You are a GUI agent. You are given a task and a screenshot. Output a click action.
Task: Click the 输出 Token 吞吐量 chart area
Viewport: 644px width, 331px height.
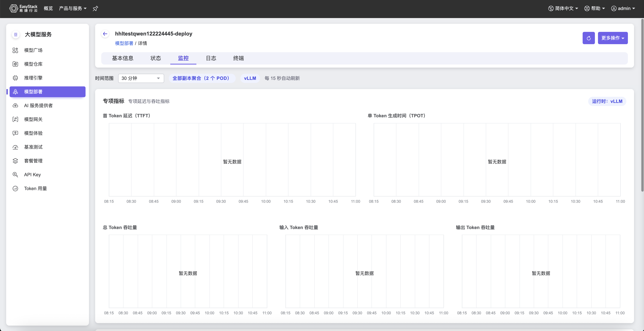tap(541, 271)
